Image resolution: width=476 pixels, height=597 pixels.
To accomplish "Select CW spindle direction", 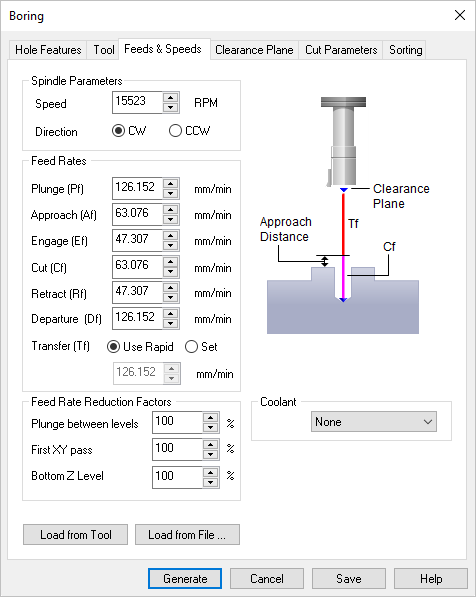I will pyautogui.click(x=129, y=131).
